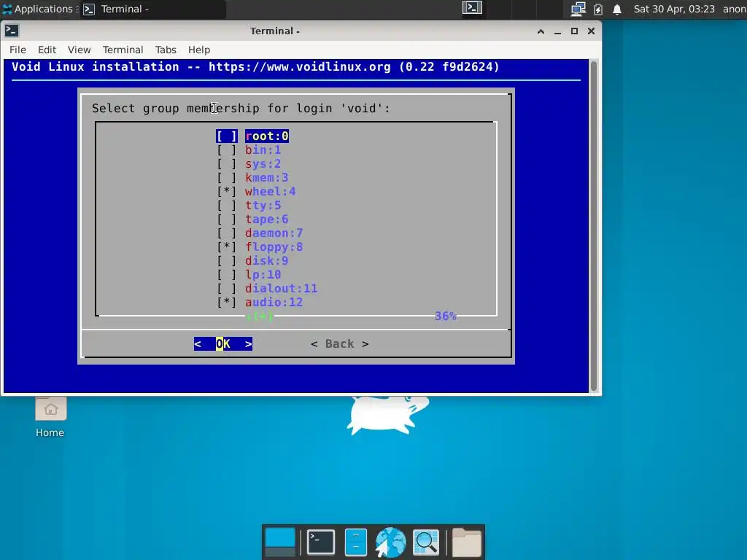Launch the File Manager from the dock
The width and height of the screenshot is (747, 560).
pos(355,542)
